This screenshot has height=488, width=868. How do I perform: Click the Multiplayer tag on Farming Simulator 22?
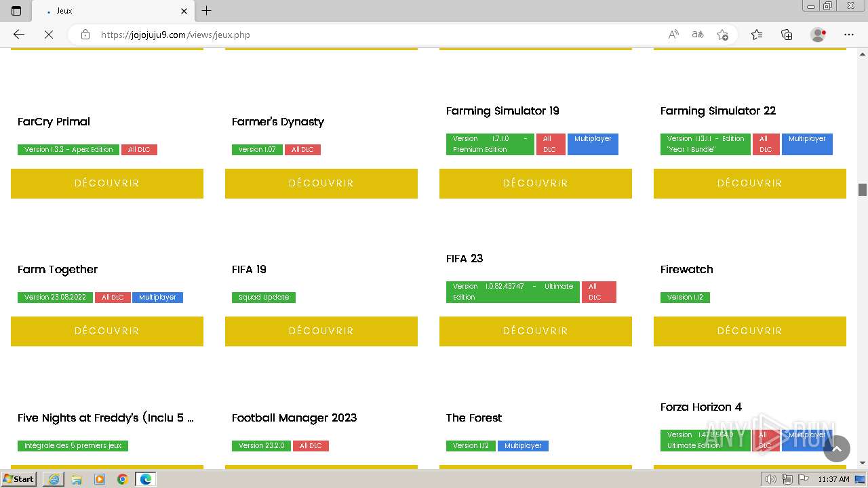807,144
